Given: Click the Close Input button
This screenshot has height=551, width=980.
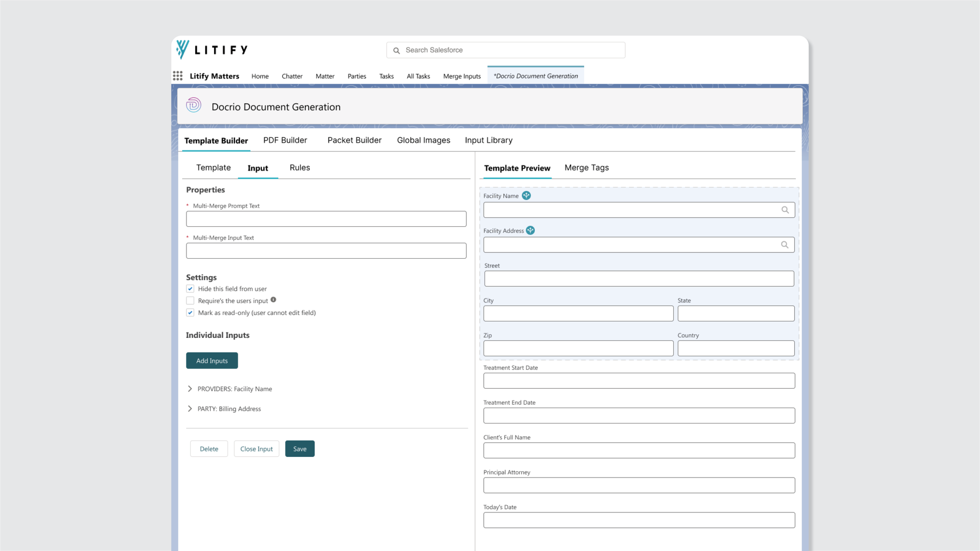Looking at the screenshot, I should [x=256, y=449].
